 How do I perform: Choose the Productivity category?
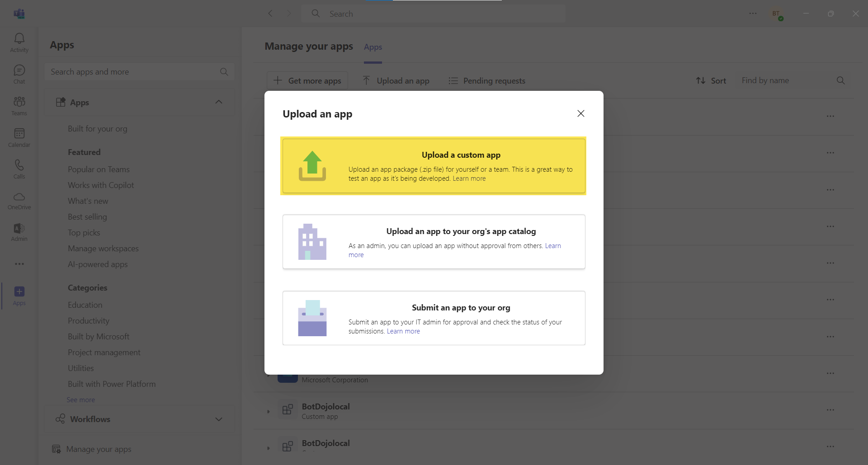click(89, 321)
